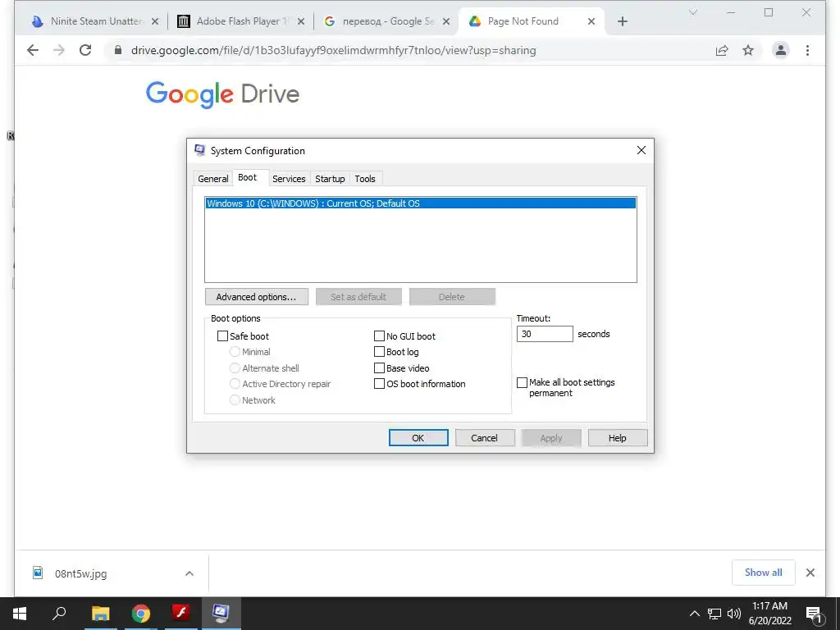The height and width of the screenshot is (630, 840).
Task: Close the System Configuration dialog
Action: pos(641,151)
